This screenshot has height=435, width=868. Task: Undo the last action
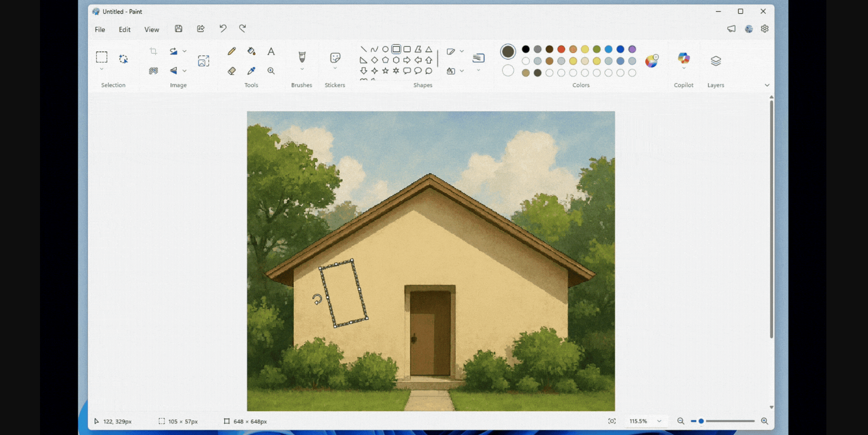point(223,28)
